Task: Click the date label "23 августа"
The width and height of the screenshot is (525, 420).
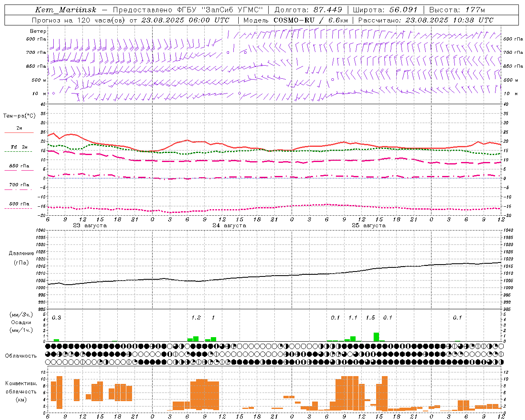Action: (90, 226)
